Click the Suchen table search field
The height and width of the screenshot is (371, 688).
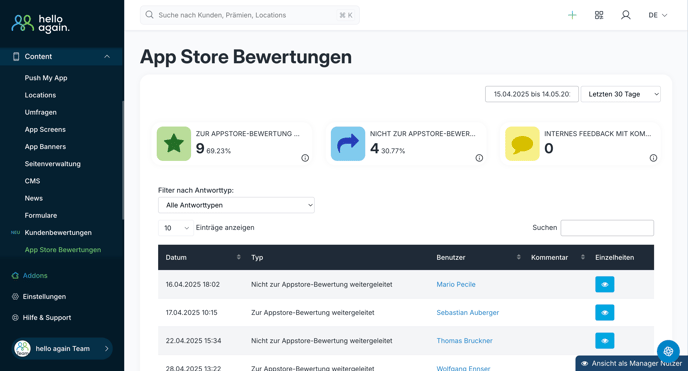point(607,228)
